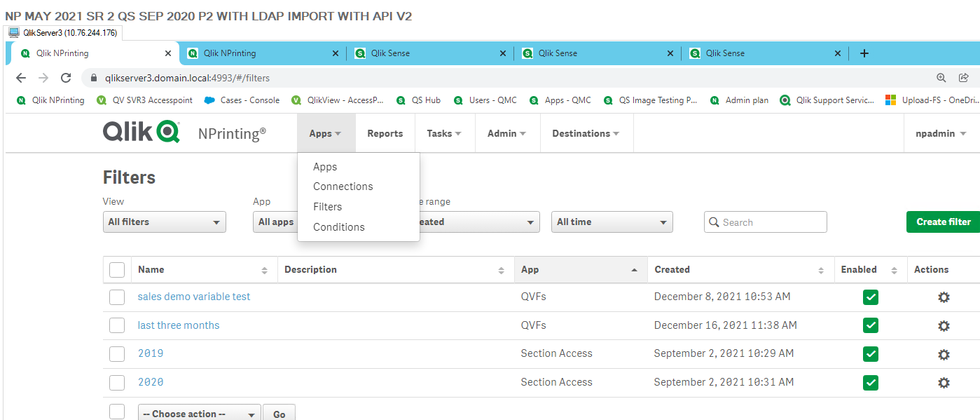The width and height of the screenshot is (980, 420).
Task: Click the share page icon in address bar
Action: coord(964,78)
